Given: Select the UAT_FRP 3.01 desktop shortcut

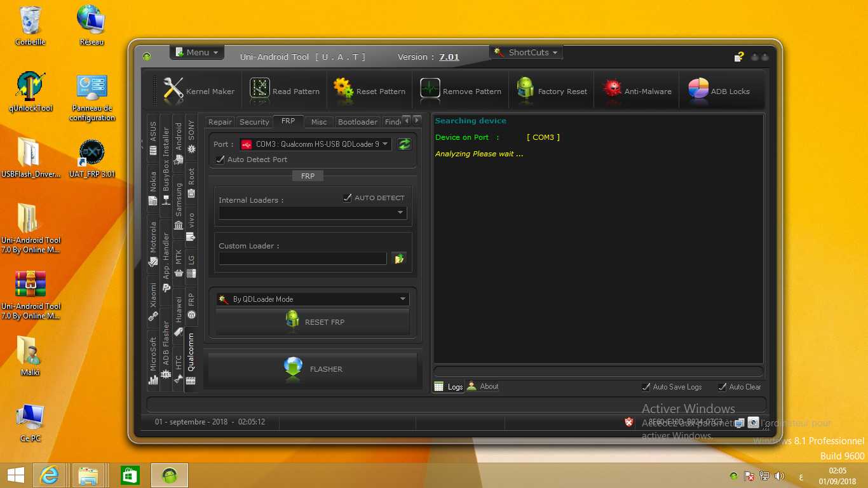Looking at the screenshot, I should (x=92, y=159).
